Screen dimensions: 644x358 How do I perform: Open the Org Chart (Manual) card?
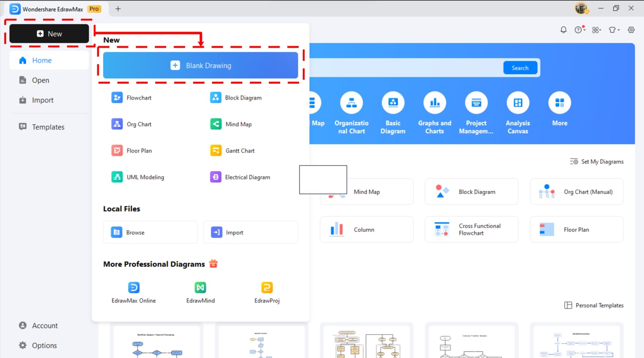click(577, 192)
